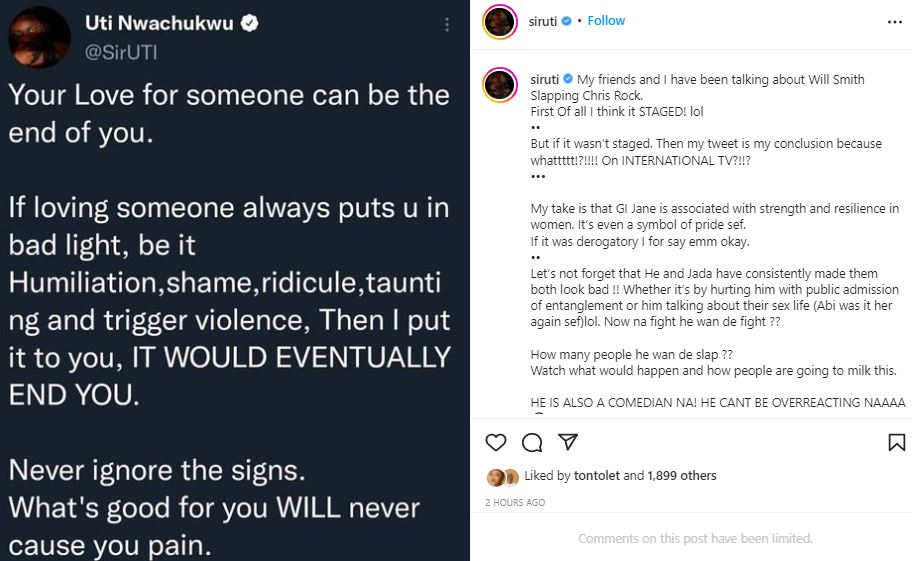Click the siruti username in post header
912x561 pixels.
click(544, 21)
